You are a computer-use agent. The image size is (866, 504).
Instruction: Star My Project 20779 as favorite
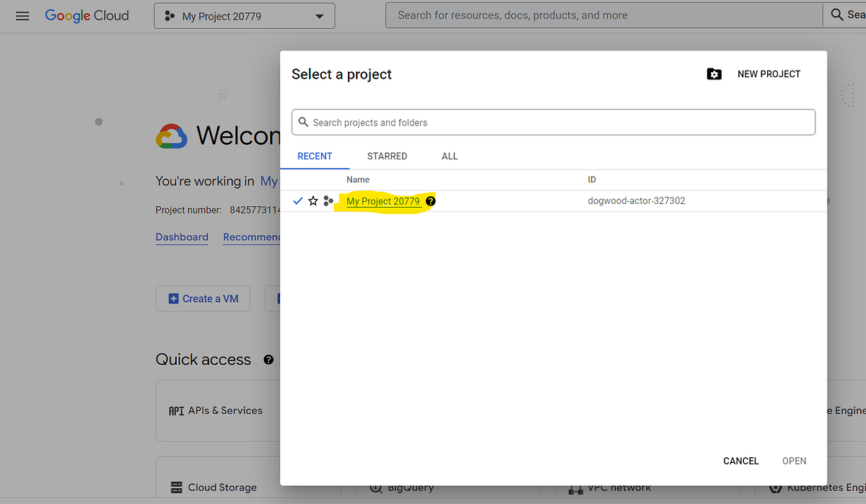(313, 201)
